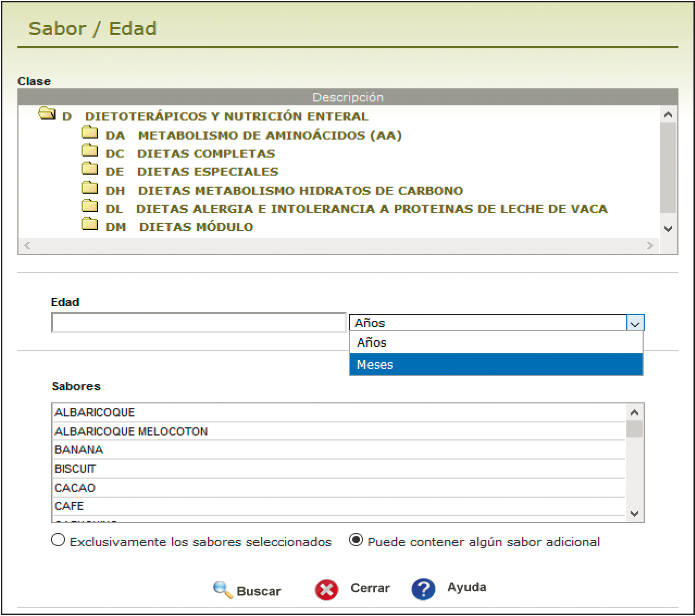
Task: Click the DL folder icon
Action: tap(90, 206)
